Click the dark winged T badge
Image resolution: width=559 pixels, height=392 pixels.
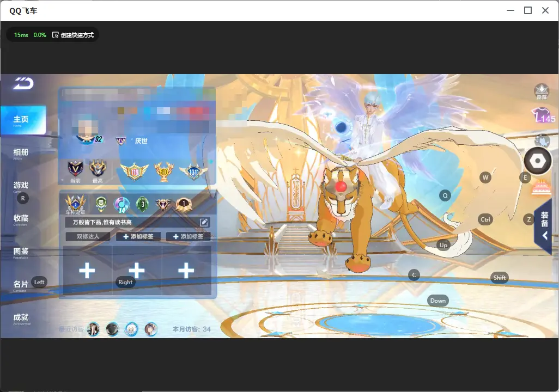point(163,204)
